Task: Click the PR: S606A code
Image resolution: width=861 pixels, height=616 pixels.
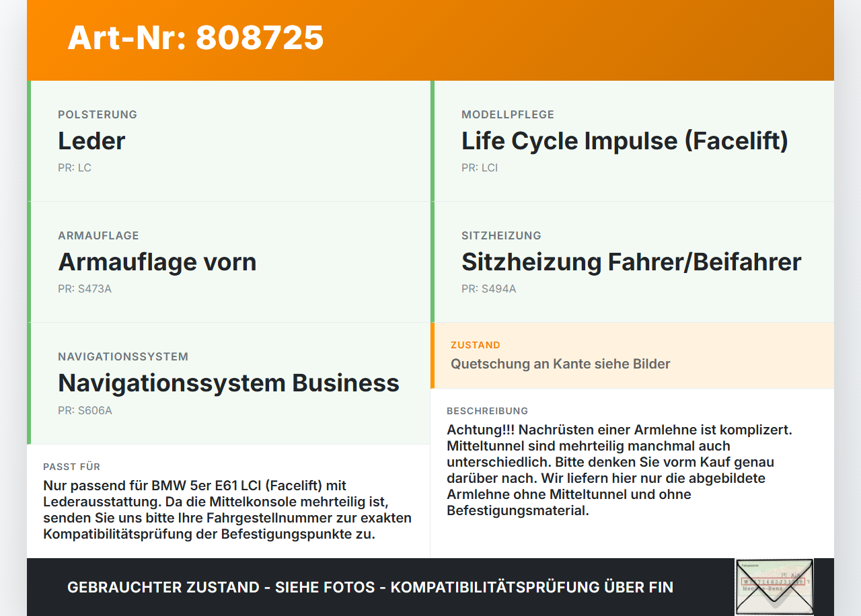Action: 85,410
